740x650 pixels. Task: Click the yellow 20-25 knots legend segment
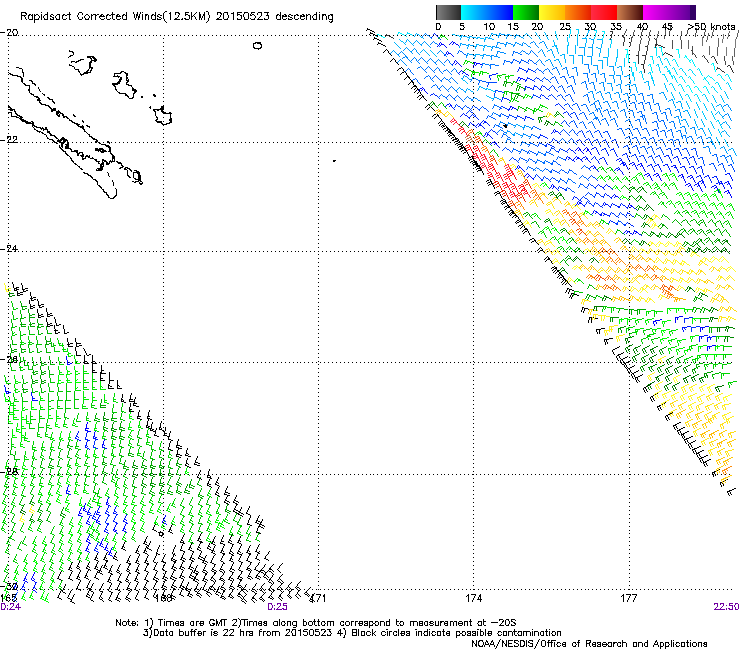tap(552, 12)
